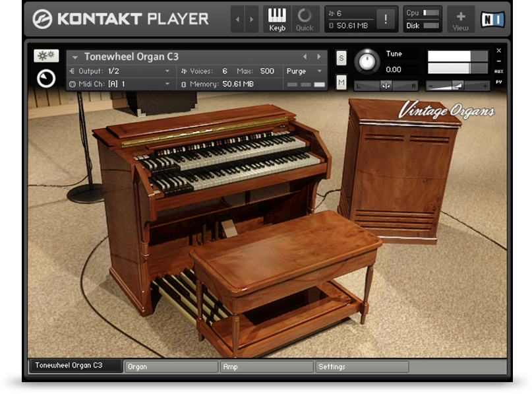
Task: Toggle the PV button
Action: point(499,82)
